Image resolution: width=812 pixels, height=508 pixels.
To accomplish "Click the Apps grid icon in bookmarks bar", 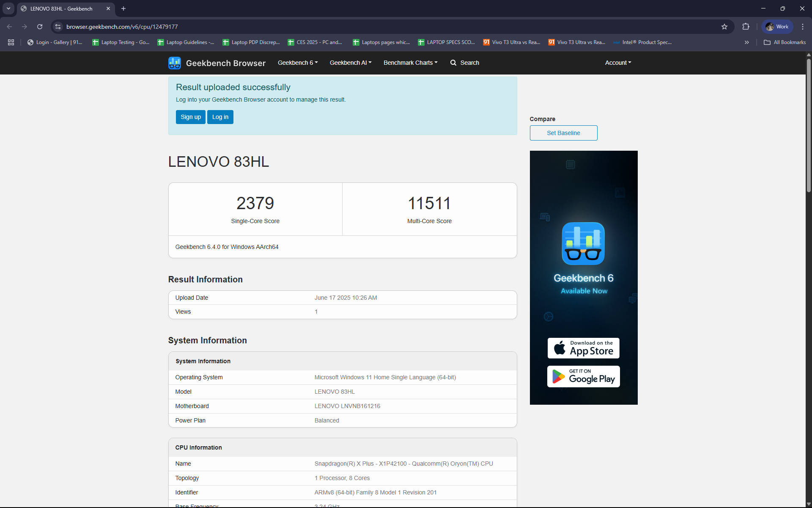I will pyautogui.click(x=11, y=42).
